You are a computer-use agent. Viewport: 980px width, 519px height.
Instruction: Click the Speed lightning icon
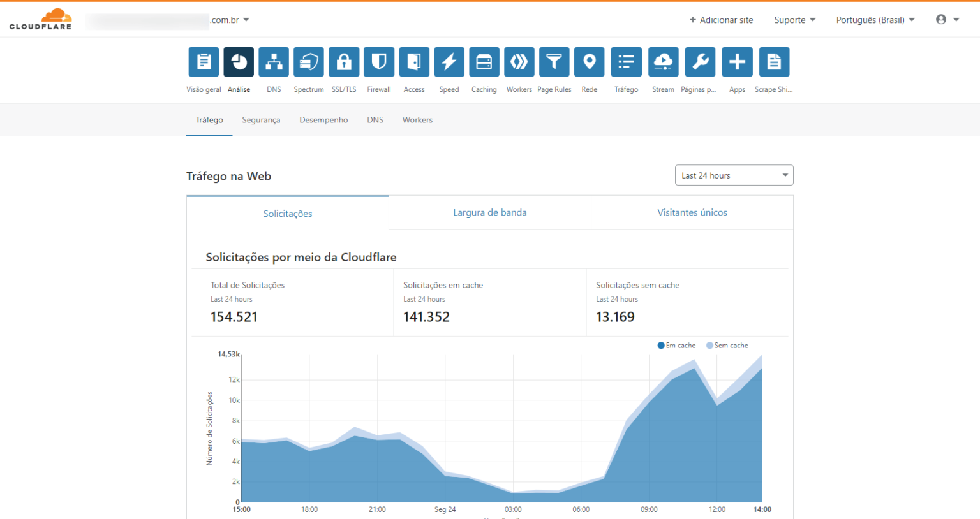click(449, 62)
